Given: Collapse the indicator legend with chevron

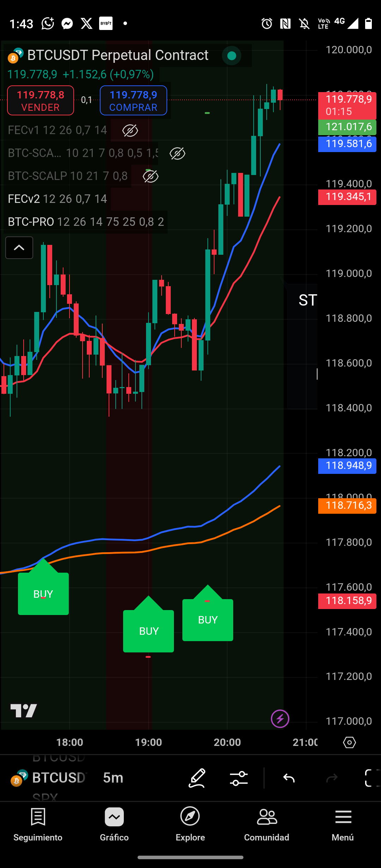Looking at the screenshot, I should pyautogui.click(x=19, y=248).
